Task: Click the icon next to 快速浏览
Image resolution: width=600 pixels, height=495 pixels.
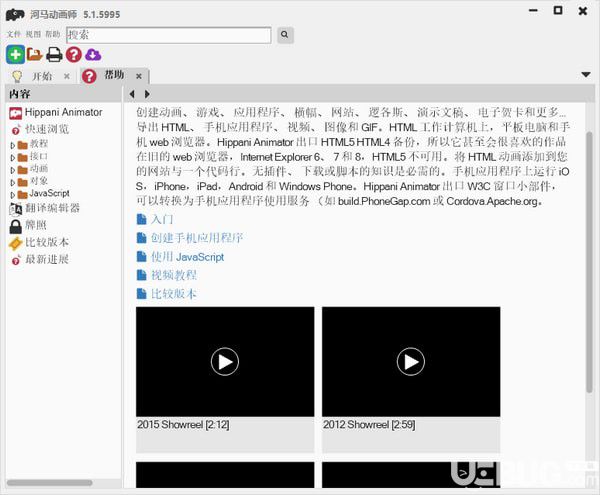Action: point(16,130)
